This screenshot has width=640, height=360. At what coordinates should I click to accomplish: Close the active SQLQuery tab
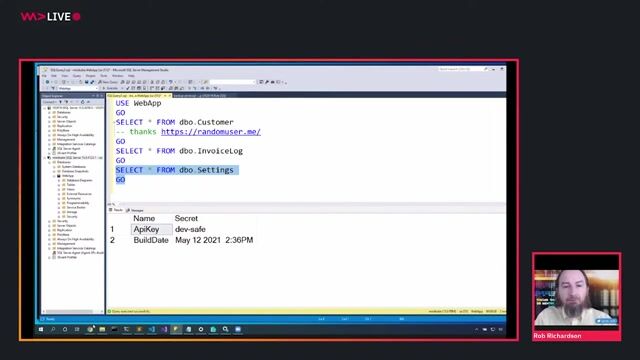coord(170,96)
